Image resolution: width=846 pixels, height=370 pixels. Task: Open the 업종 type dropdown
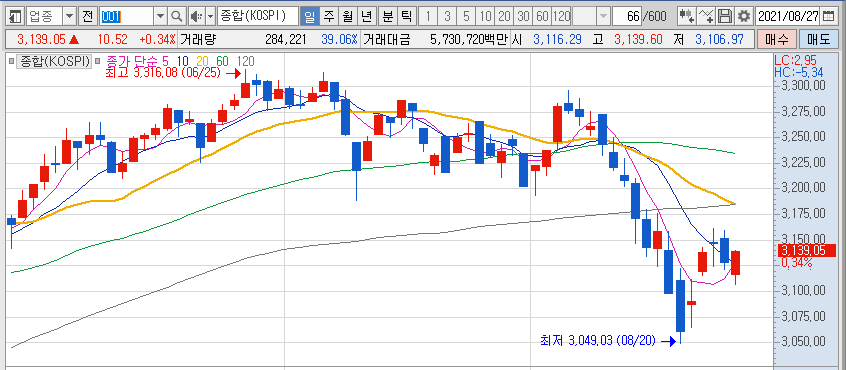pos(70,16)
